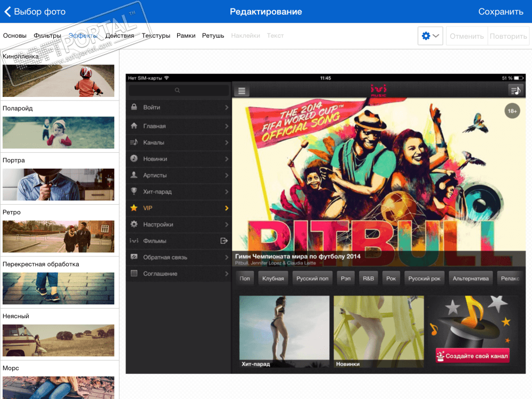
Task: Apply the Морс effect thumbnail
Action: tap(59, 387)
